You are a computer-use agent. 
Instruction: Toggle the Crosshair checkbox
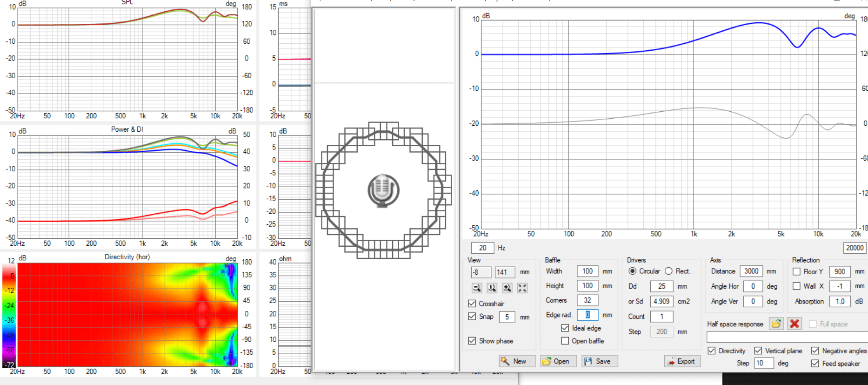pyautogui.click(x=472, y=304)
